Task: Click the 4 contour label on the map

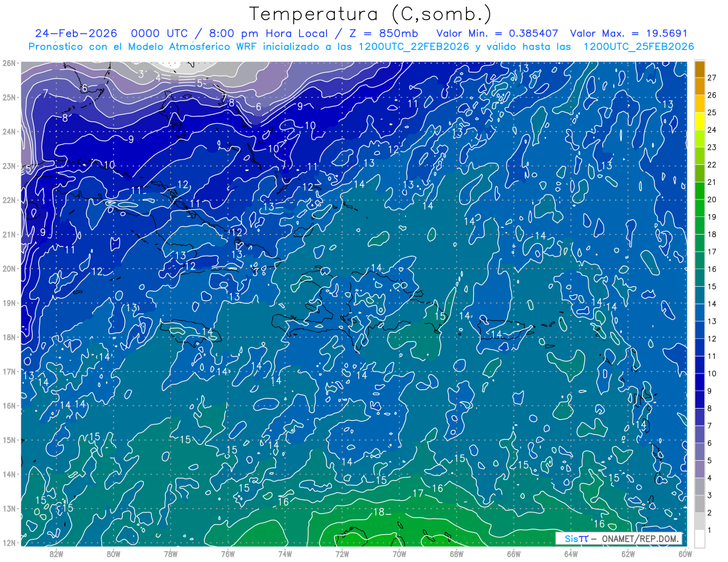Action: (158, 78)
